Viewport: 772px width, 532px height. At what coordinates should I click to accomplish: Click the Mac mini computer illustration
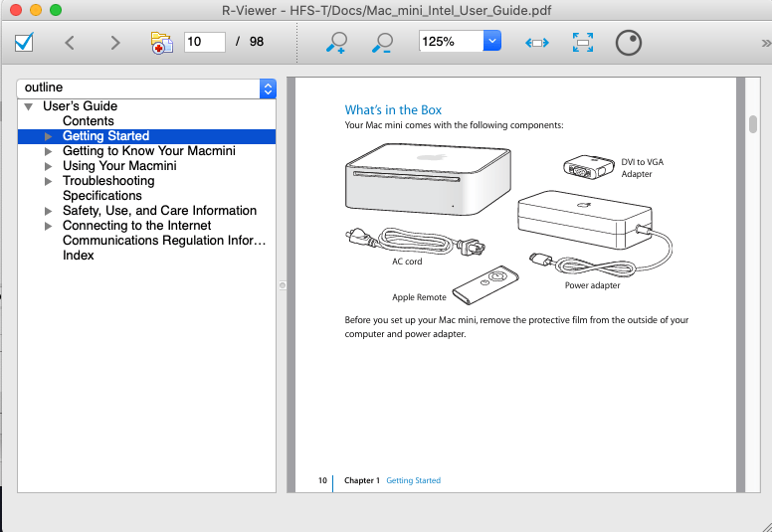pyautogui.click(x=428, y=179)
